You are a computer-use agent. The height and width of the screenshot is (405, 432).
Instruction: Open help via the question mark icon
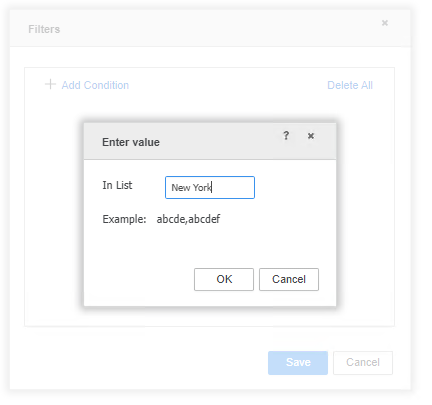286,136
